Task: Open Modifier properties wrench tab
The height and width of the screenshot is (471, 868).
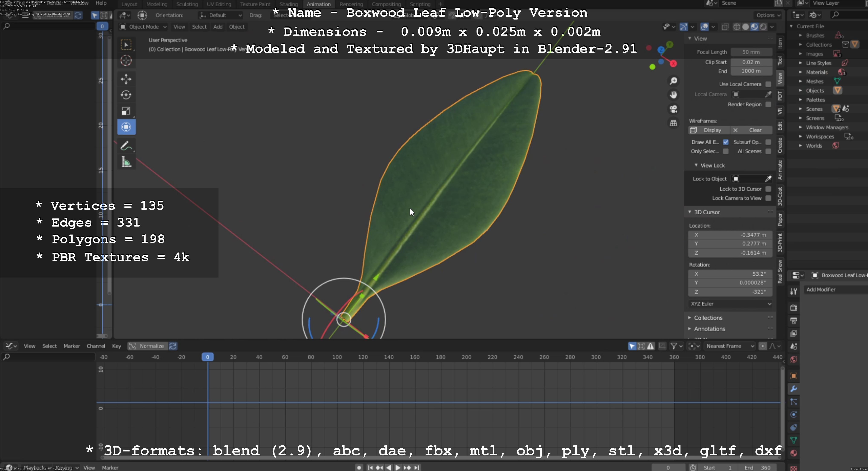Action: tap(794, 389)
